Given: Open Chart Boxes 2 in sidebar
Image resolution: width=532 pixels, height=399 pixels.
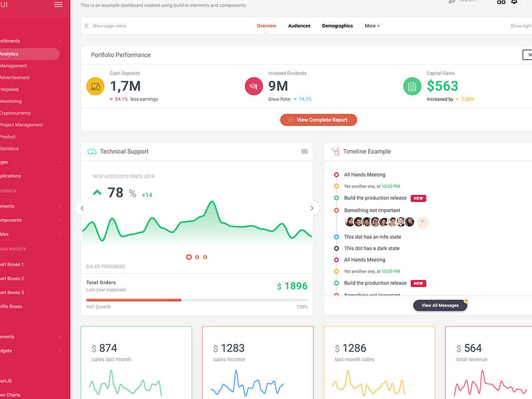Looking at the screenshot, I should click(12, 279).
